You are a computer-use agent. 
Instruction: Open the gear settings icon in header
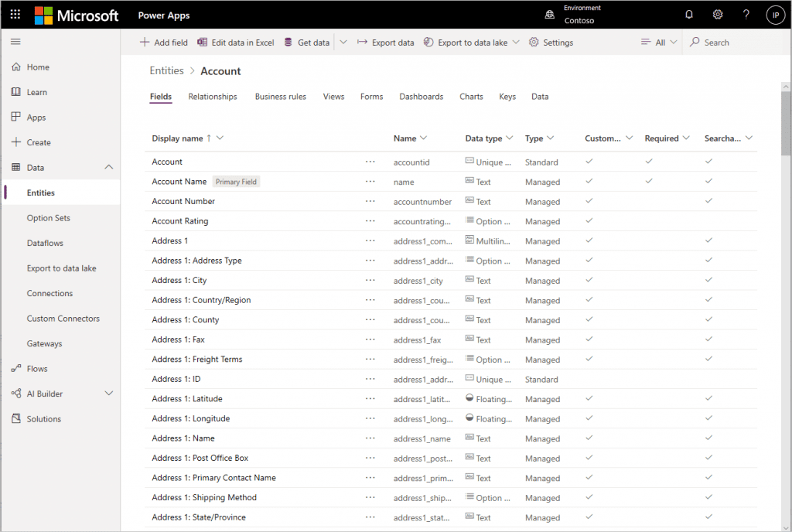click(718, 15)
